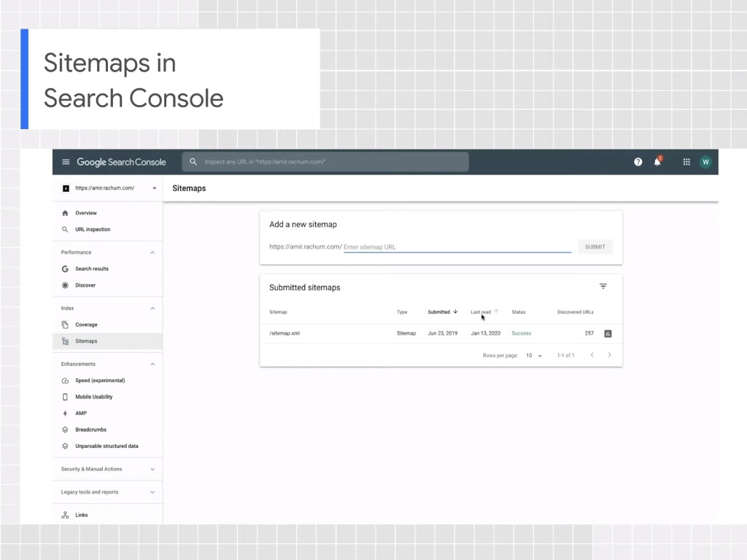Click the Mobile Usability phone icon
The width and height of the screenshot is (747, 560).
point(65,397)
